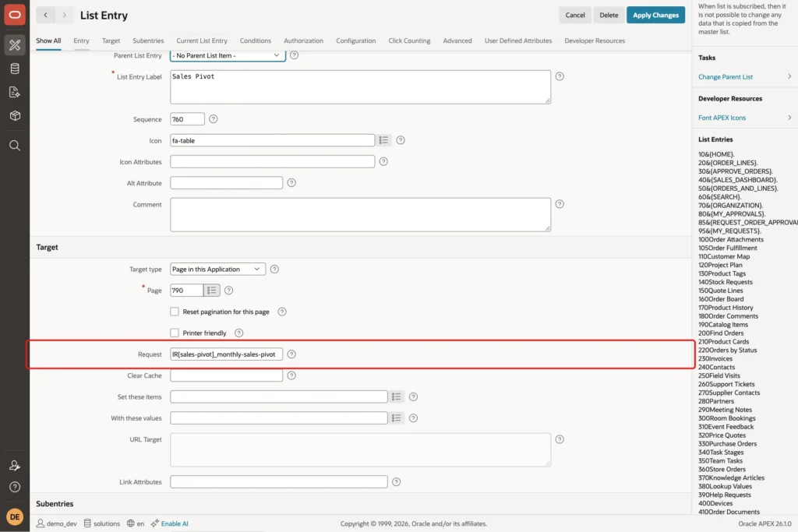
Task: Open the Font APEX Icons link
Action: pos(722,118)
